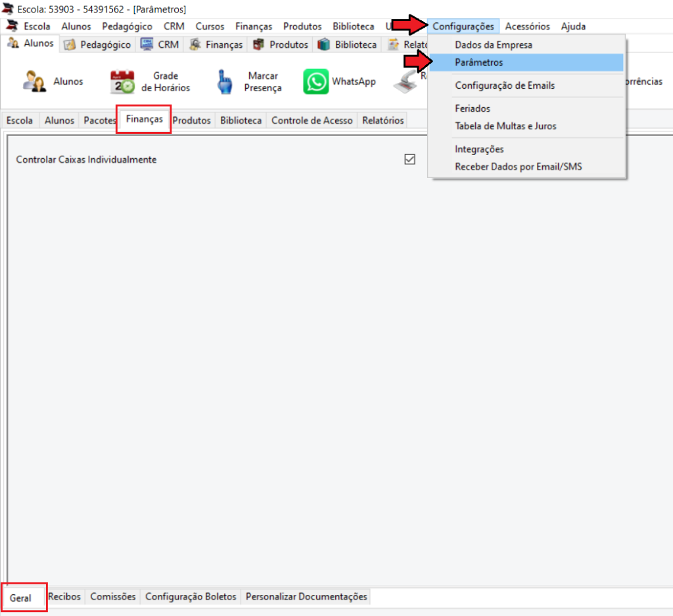Select Parâmetros from the dropdown menu
The height and width of the screenshot is (616, 673).
526,62
